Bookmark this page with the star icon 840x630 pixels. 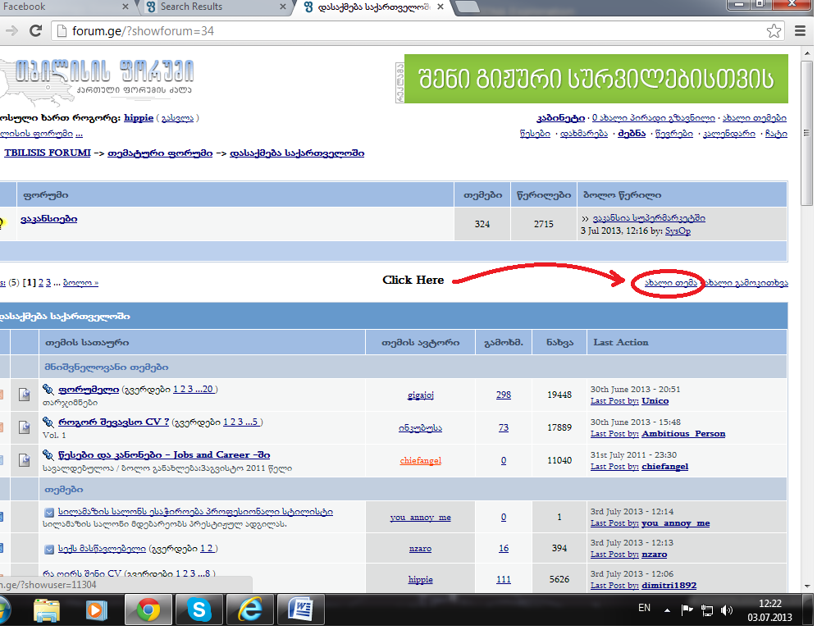774,31
